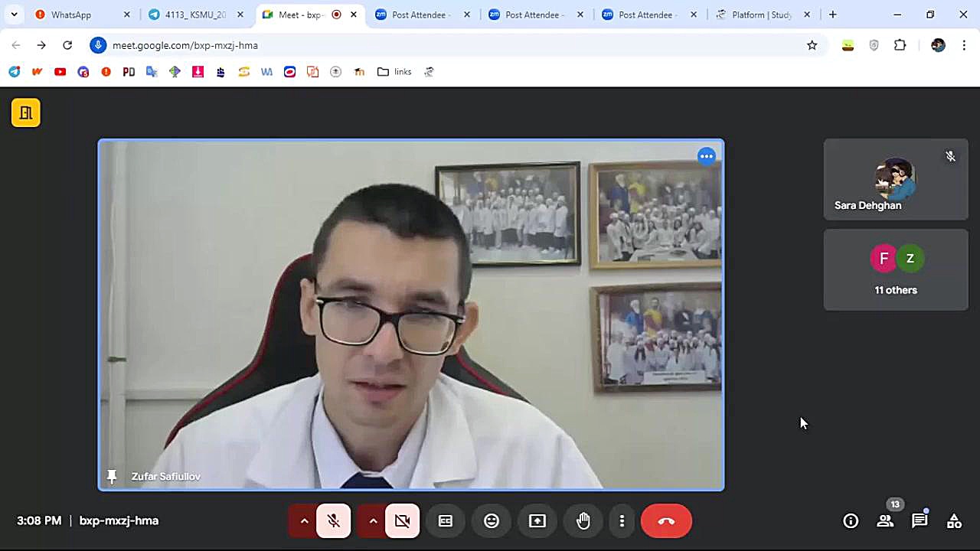Go forward to the next page
Image resolution: width=980 pixels, height=551 pixels.
click(41, 45)
